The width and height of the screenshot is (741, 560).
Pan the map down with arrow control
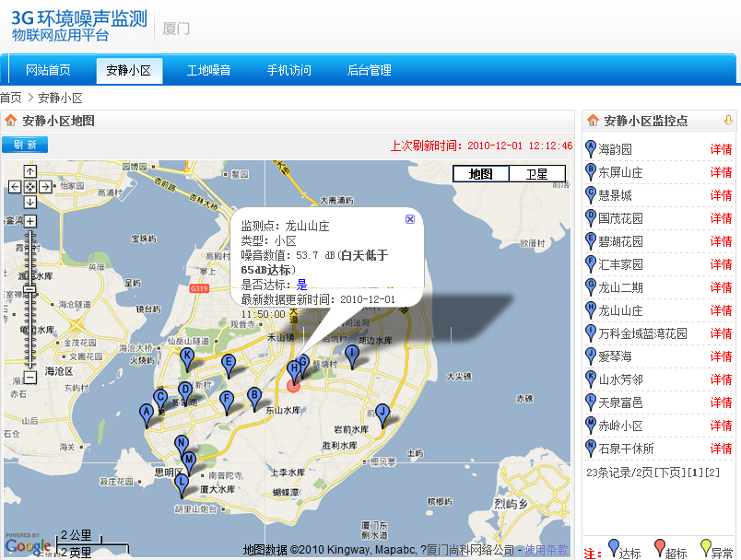30,202
